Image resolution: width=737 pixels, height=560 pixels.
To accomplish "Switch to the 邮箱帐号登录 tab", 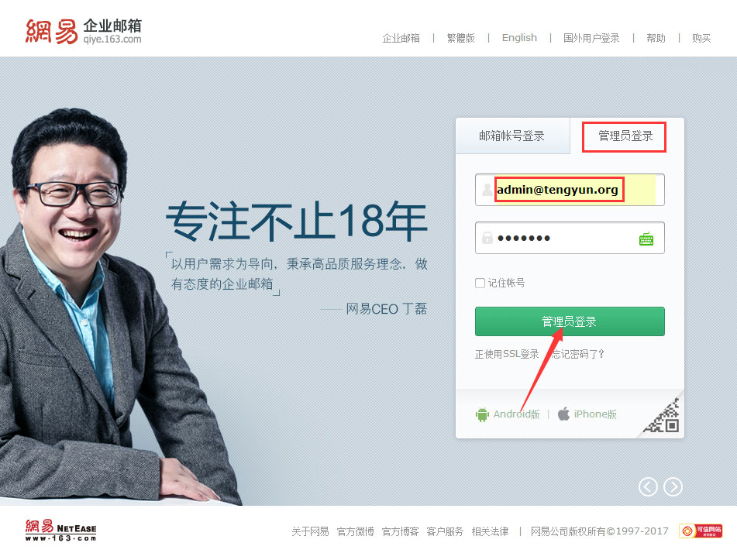I will pyautogui.click(x=511, y=136).
